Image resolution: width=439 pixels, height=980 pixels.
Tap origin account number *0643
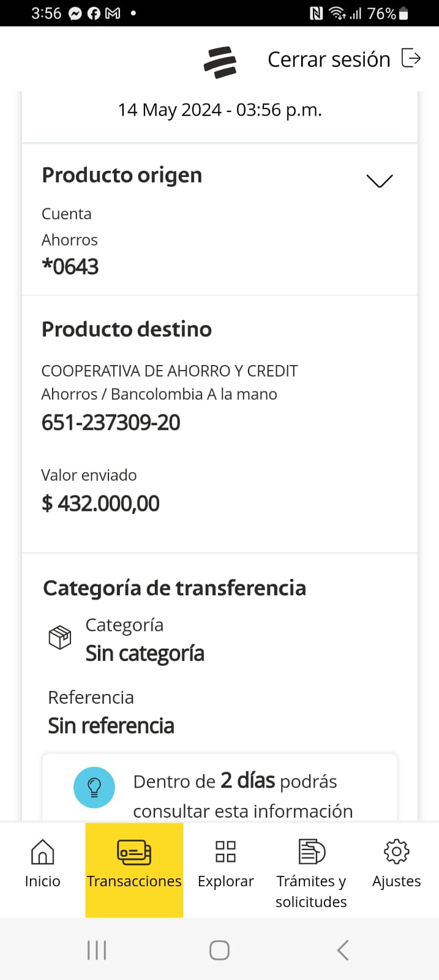click(70, 266)
